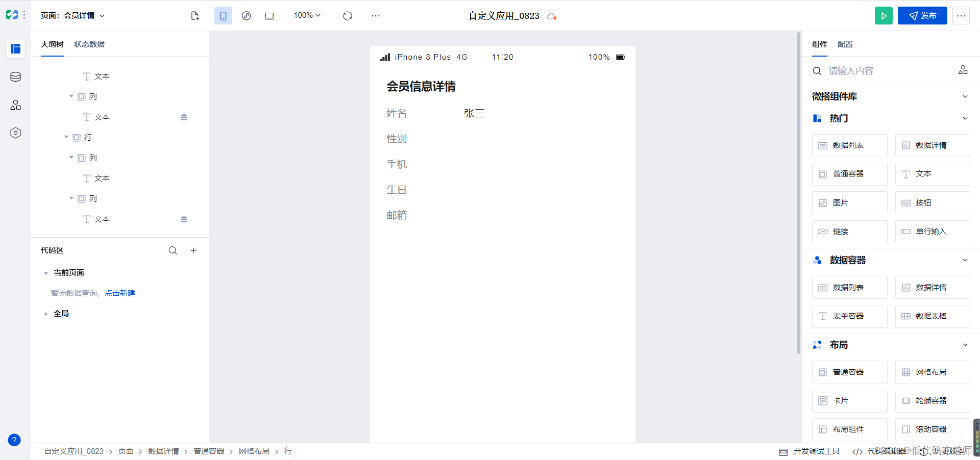Add the 轮播容器 carousel component
The width and height of the screenshot is (980, 460).
(933, 401)
